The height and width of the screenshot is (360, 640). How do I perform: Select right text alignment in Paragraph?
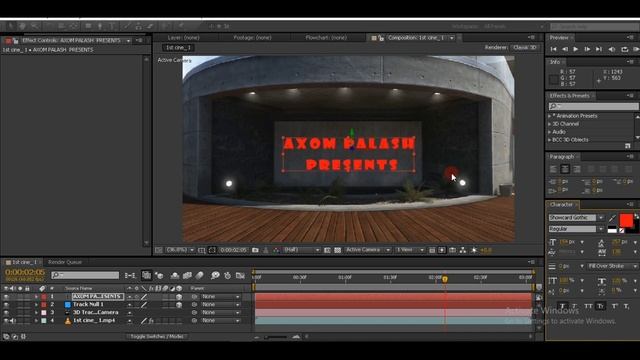tap(577, 169)
